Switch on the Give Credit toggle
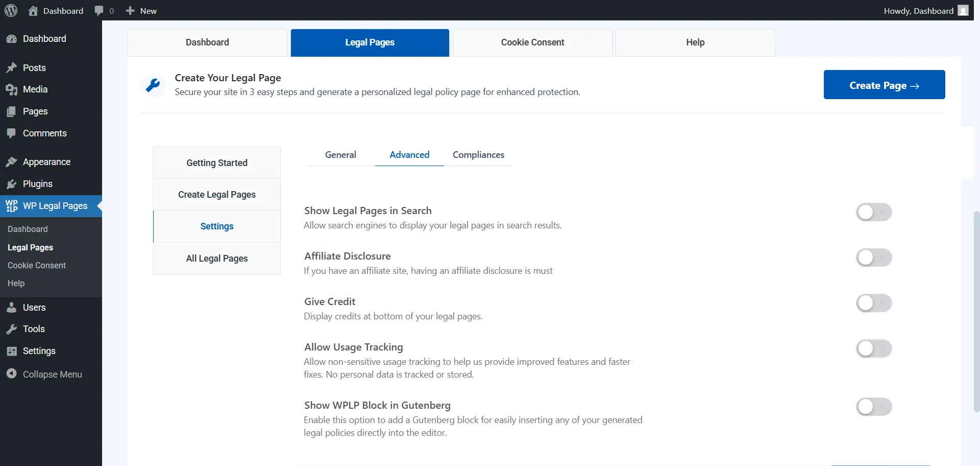Viewport: 980px width, 466px height. (873, 303)
